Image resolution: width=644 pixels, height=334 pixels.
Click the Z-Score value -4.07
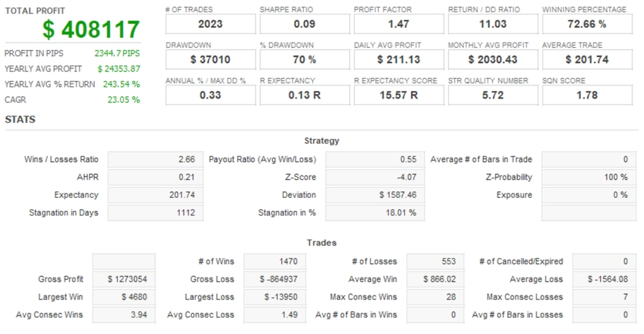click(373, 177)
